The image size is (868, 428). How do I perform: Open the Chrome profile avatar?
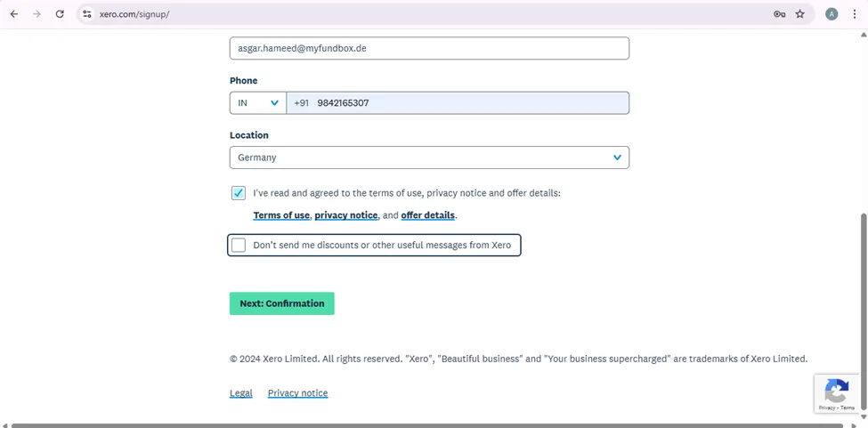point(831,14)
